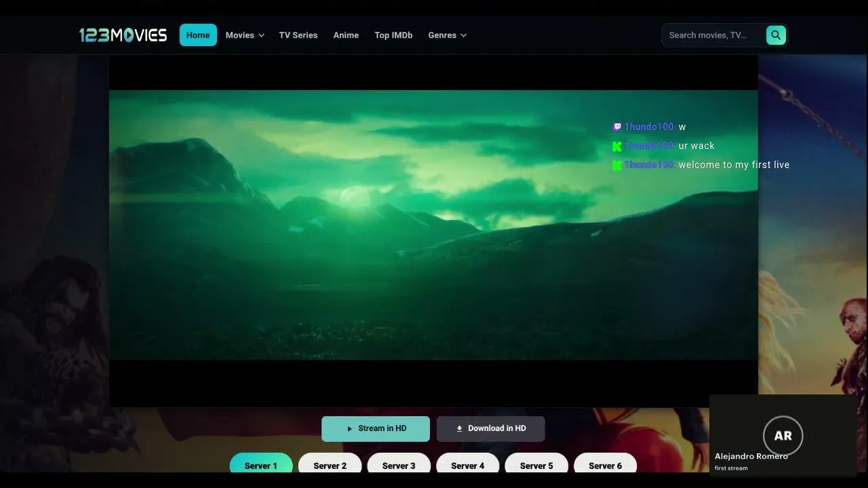Expand the Genres dropdown
The width and height of the screenshot is (868, 488).
(448, 35)
